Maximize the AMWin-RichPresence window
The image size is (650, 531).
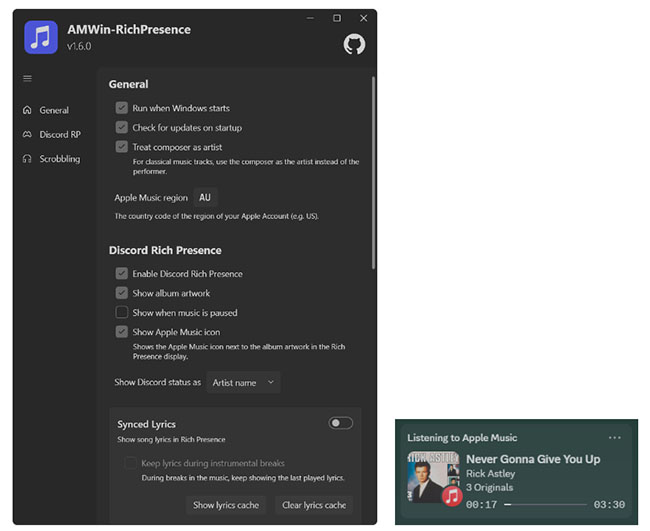(x=337, y=18)
